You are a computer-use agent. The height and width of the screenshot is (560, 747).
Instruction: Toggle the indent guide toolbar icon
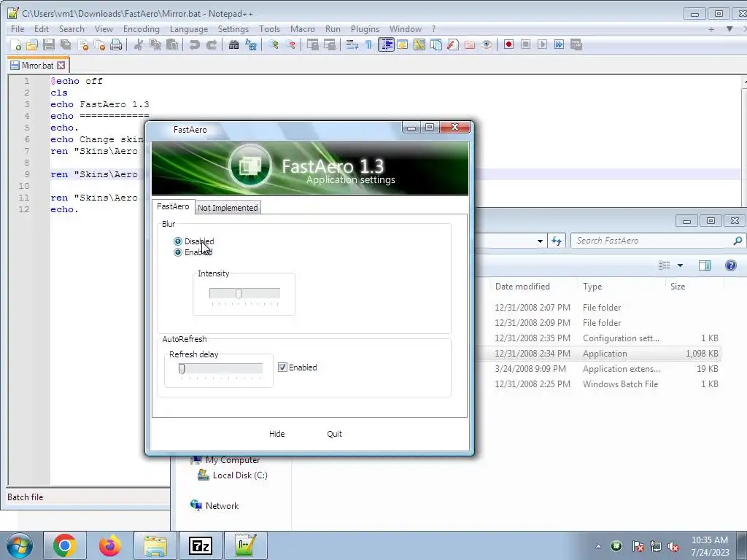click(386, 44)
